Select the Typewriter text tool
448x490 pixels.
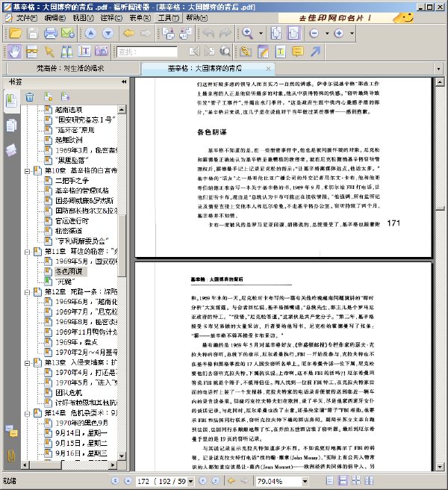tap(280, 52)
